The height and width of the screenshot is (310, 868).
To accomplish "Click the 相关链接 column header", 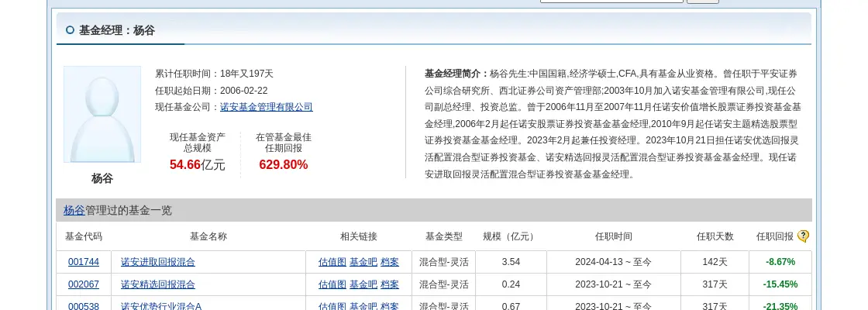I will tap(358, 236).
